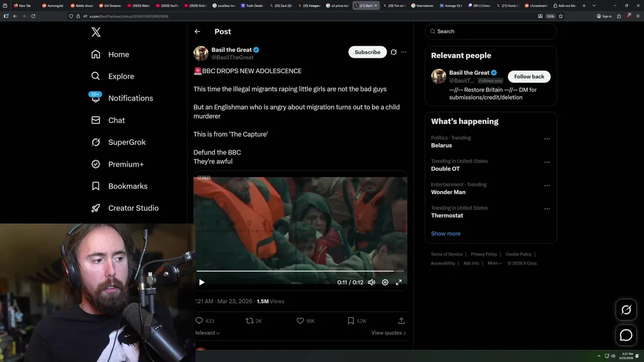Image resolution: width=644 pixels, height=362 pixels.
Task: Switch to the oil prices tab
Action: coord(337,6)
